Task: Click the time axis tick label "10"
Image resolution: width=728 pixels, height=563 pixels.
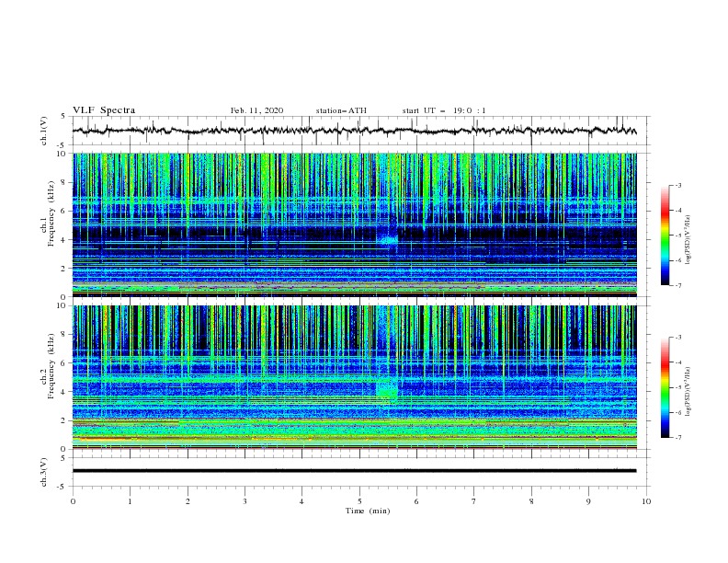Action: coord(646,501)
